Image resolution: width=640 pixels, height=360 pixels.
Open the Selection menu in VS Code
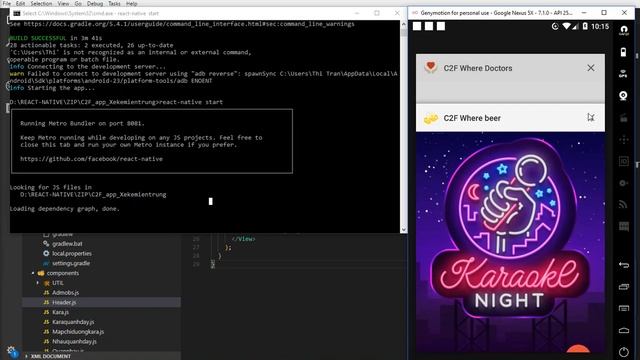[x=41, y=3]
